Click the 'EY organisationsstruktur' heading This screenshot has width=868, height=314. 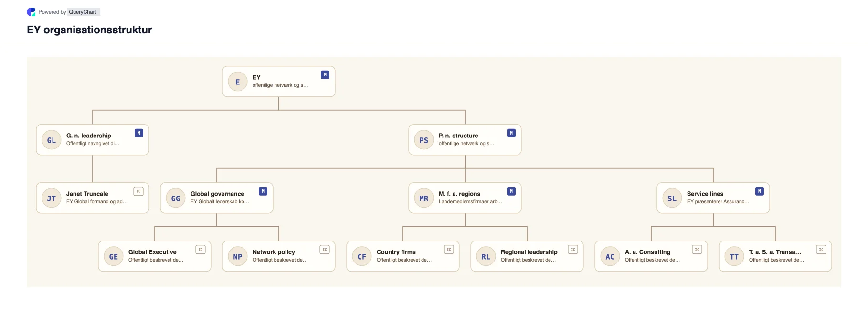click(x=89, y=30)
